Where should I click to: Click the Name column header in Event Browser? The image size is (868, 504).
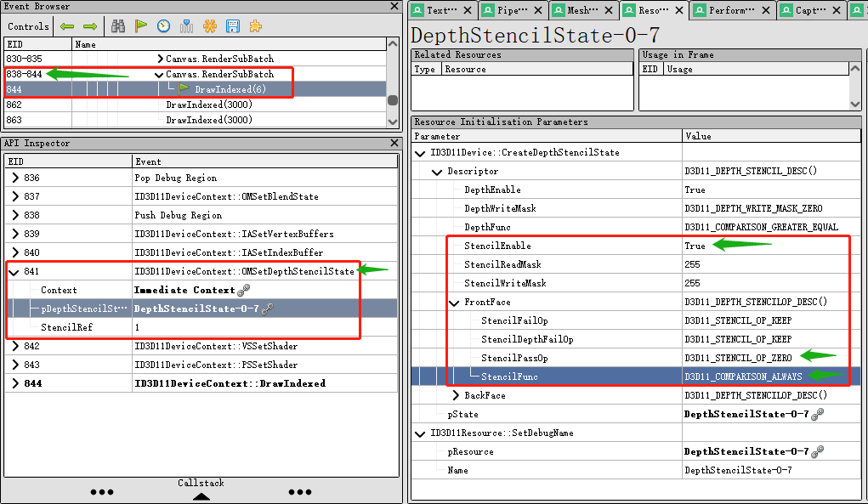pyautogui.click(x=229, y=44)
